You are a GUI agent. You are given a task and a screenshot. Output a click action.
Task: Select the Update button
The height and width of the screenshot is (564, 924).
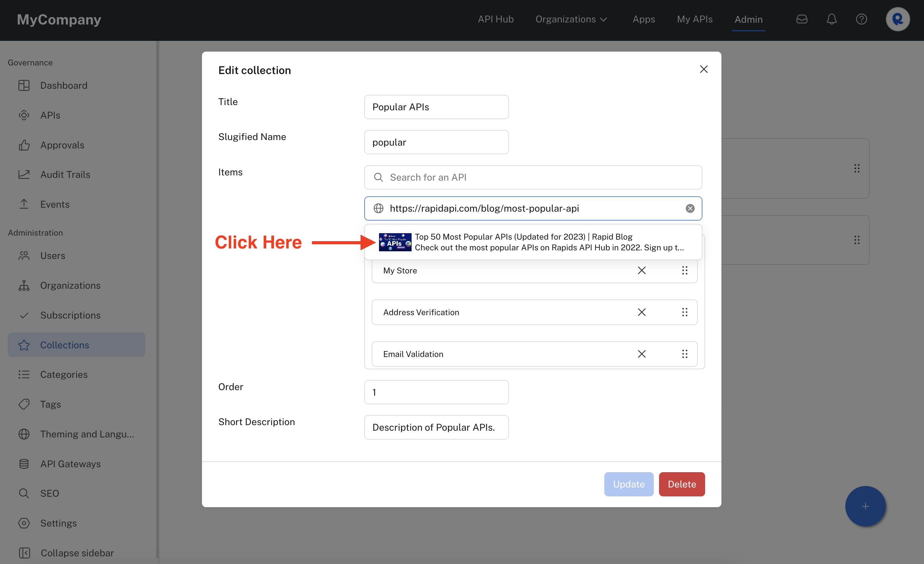(x=628, y=484)
